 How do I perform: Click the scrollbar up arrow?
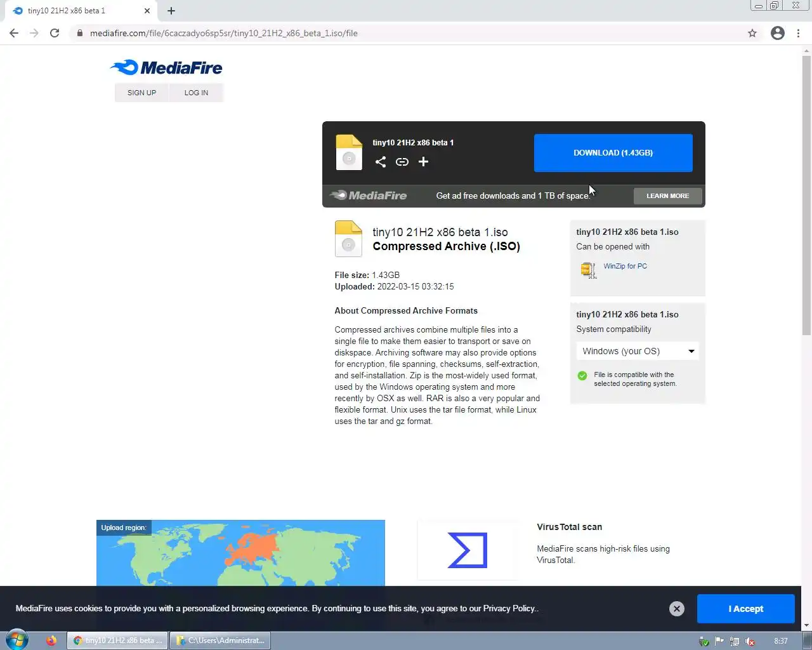pyautogui.click(x=806, y=50)
